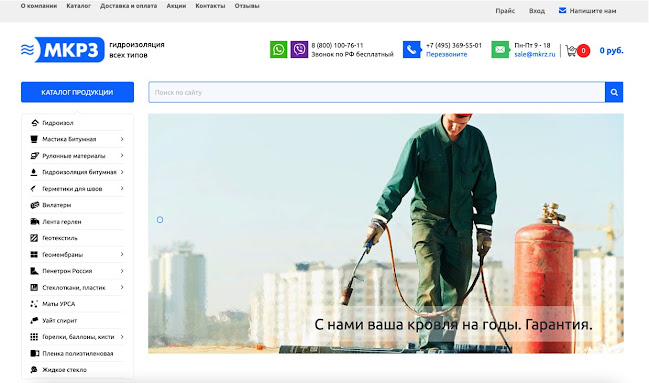Click the Напишите нам envelope icon

point(562,10)
